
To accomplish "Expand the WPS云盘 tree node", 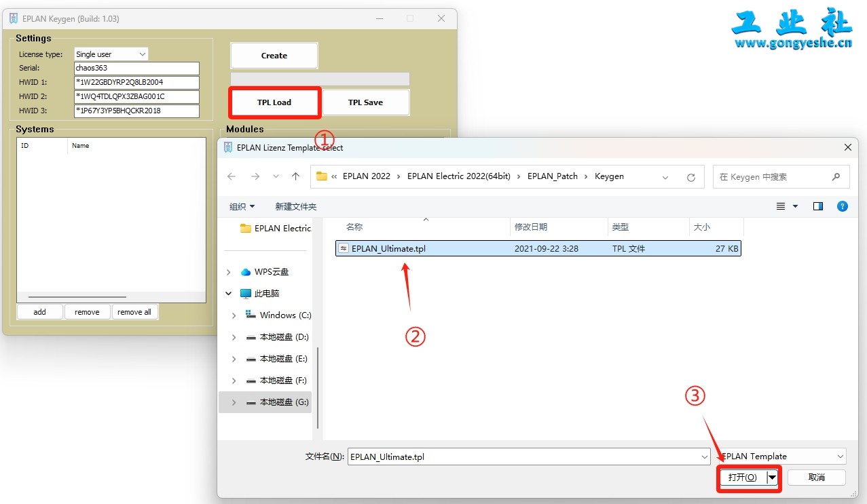I will [228, 272].
